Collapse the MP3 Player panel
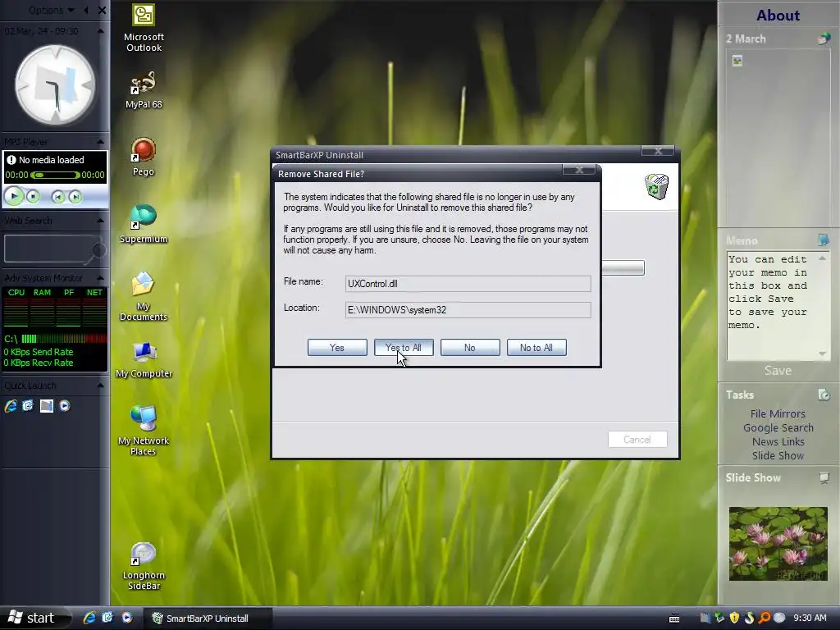The width and height of the screenshot is (840, 630). pos(100,141)
